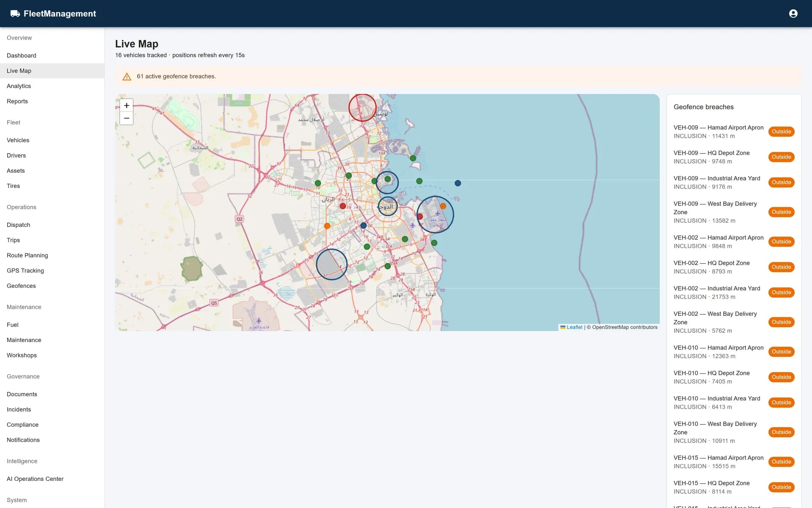812x508 pixels.
Task: Click the FleetManagement brand title
Action: pyautogui.click(x=60, y=14)
